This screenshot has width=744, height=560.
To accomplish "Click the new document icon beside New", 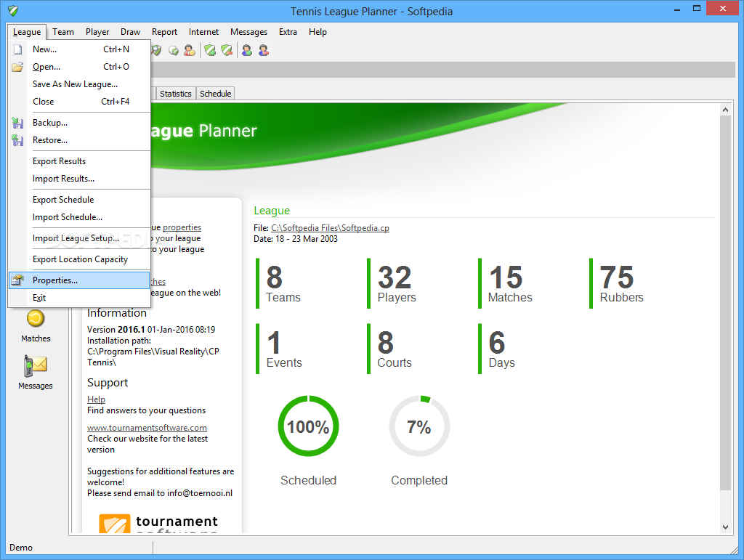I will (x=17, y=49).
